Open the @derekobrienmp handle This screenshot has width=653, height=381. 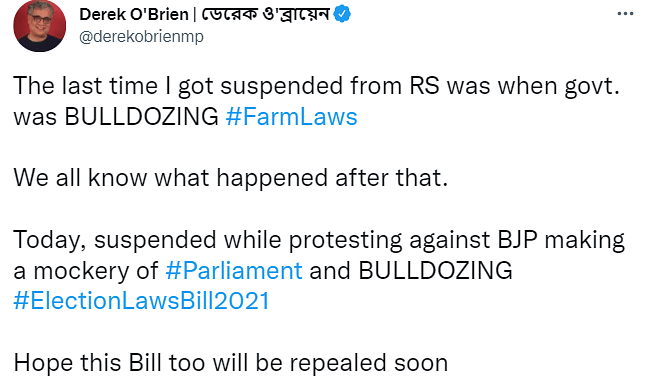[x=141, y=37]
